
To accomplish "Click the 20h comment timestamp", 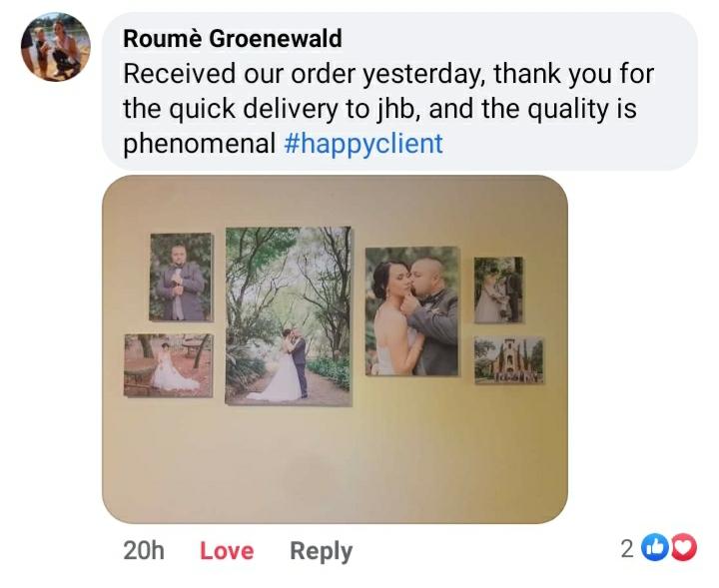I will [144, 550].
